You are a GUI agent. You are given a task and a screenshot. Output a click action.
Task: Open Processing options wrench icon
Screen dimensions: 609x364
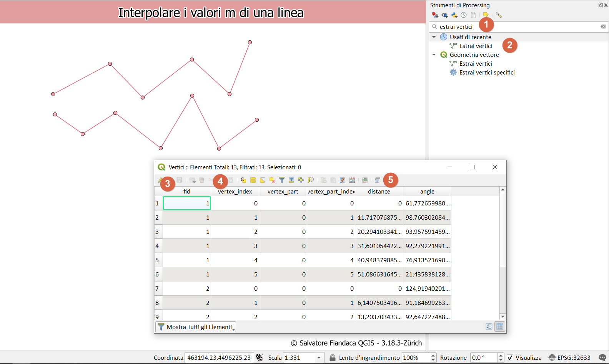point(499,15)
